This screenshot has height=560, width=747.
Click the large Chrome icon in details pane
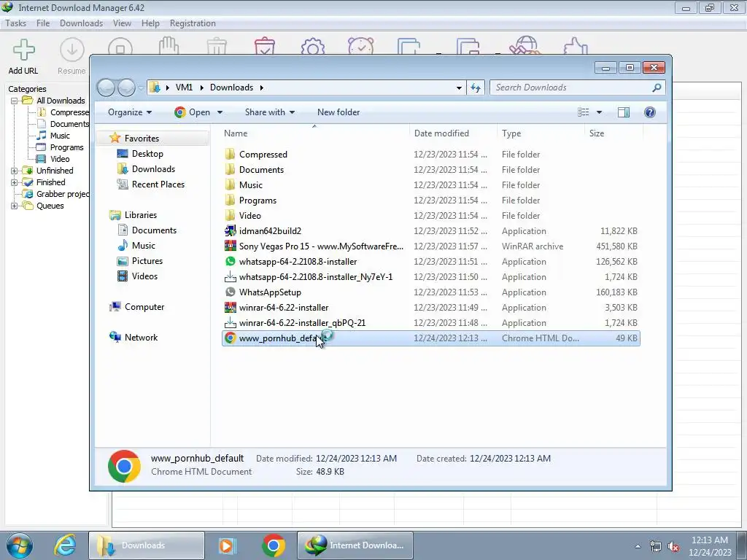[x=124, y=466]
